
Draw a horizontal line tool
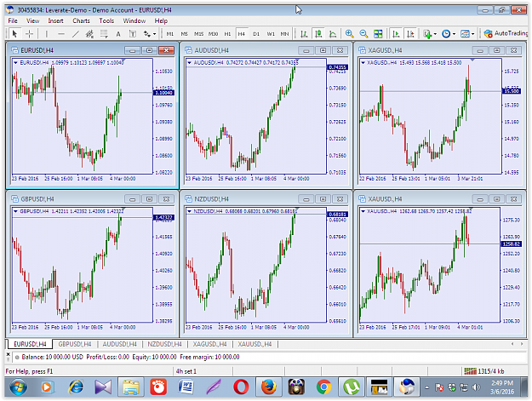pyautogui.click(x=61, y=33)
